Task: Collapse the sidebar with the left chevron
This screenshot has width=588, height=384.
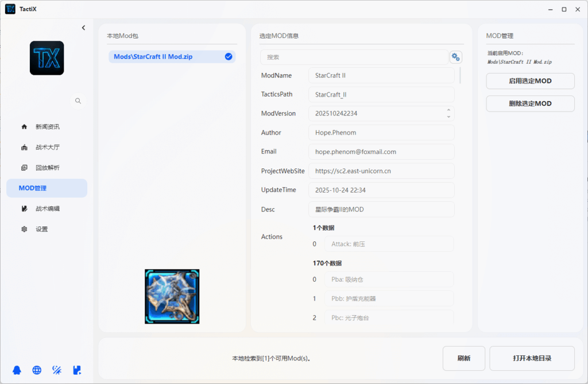Action: [83, 28]
